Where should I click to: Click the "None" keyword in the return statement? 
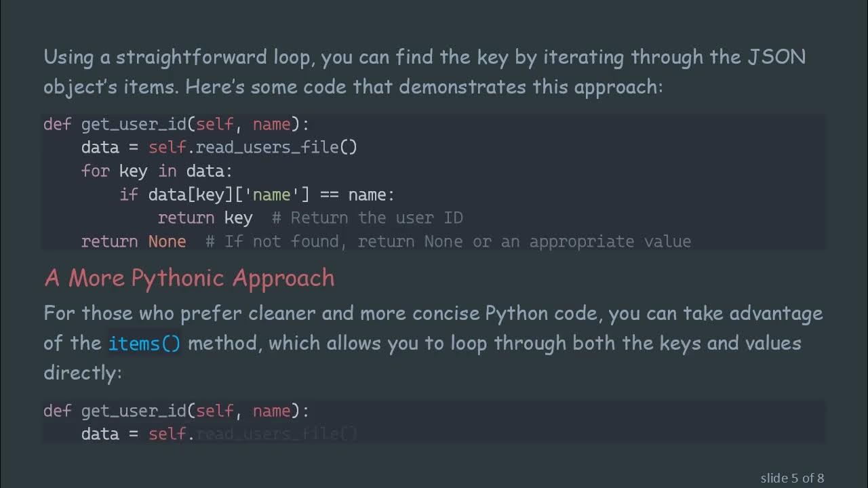(x=167, y=241)
